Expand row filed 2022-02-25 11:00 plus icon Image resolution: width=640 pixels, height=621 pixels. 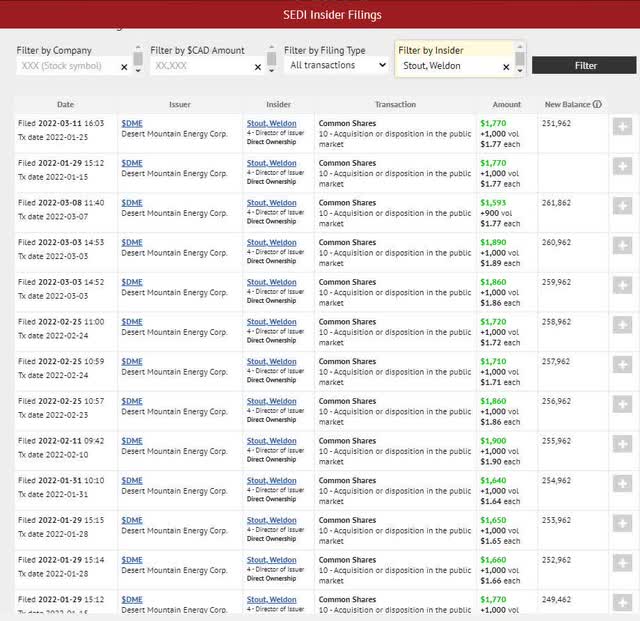pyautogui.click(x=622, y=325)
